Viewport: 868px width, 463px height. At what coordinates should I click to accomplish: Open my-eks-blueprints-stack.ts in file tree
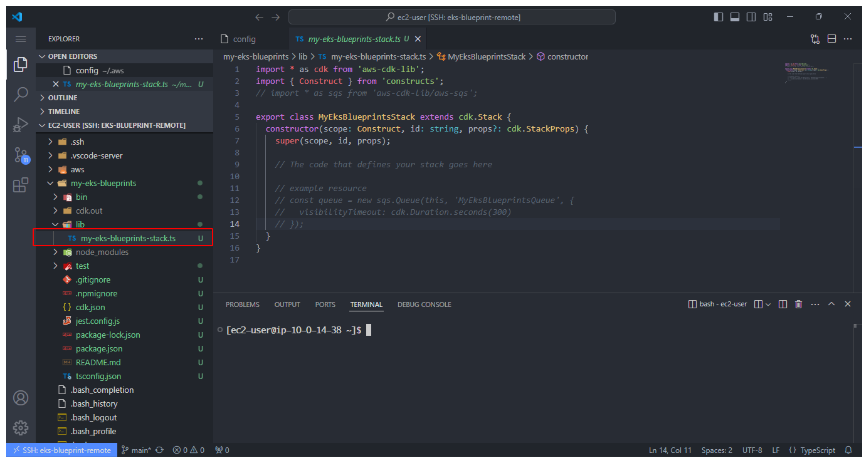(124, 238)
